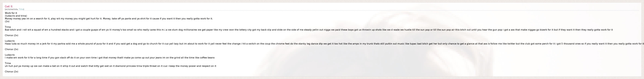Click the final "Chorus (2x)" marker at the bottom
Image resolution: width=644 pixels, height=79 pixels.
click(11, 71)
